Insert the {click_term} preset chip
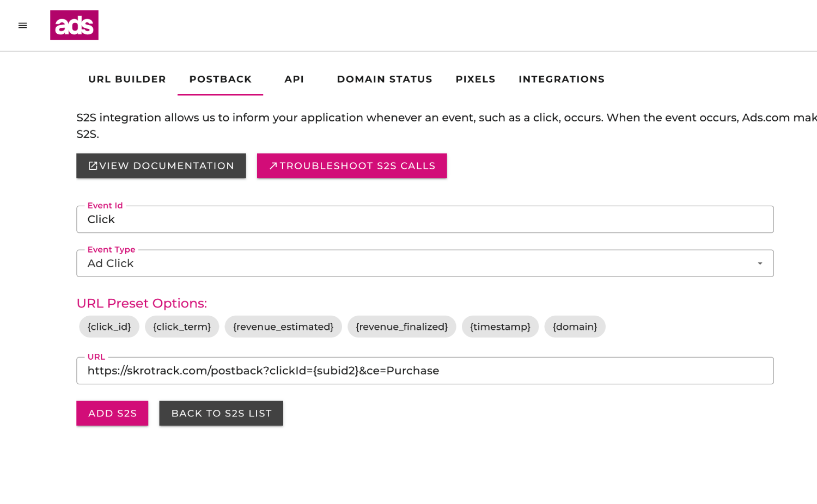 182,327
